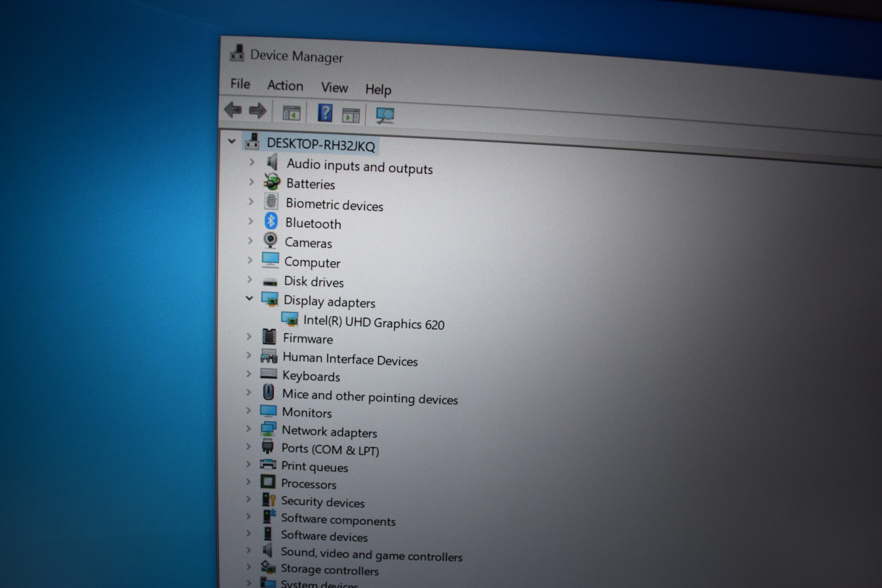Click the Software components icon

269,516
